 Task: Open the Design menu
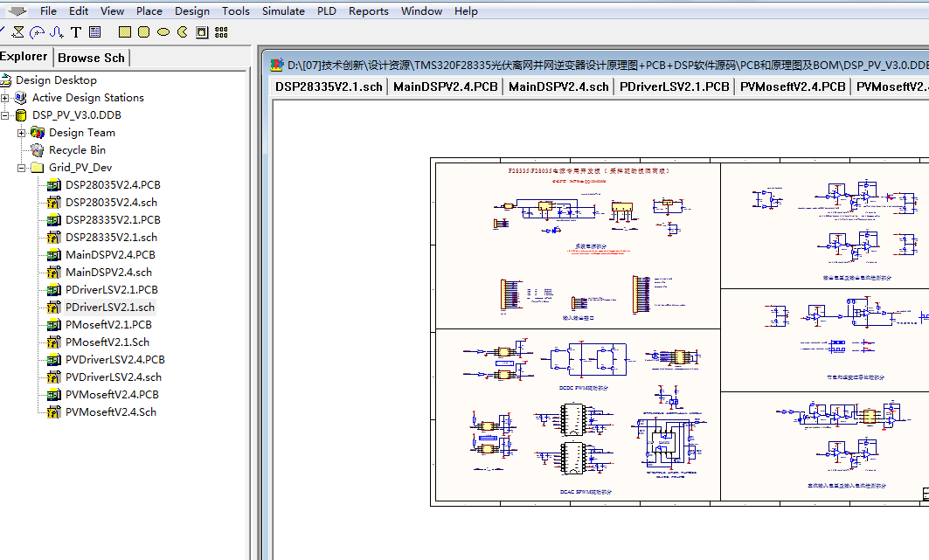click(192, 10)
